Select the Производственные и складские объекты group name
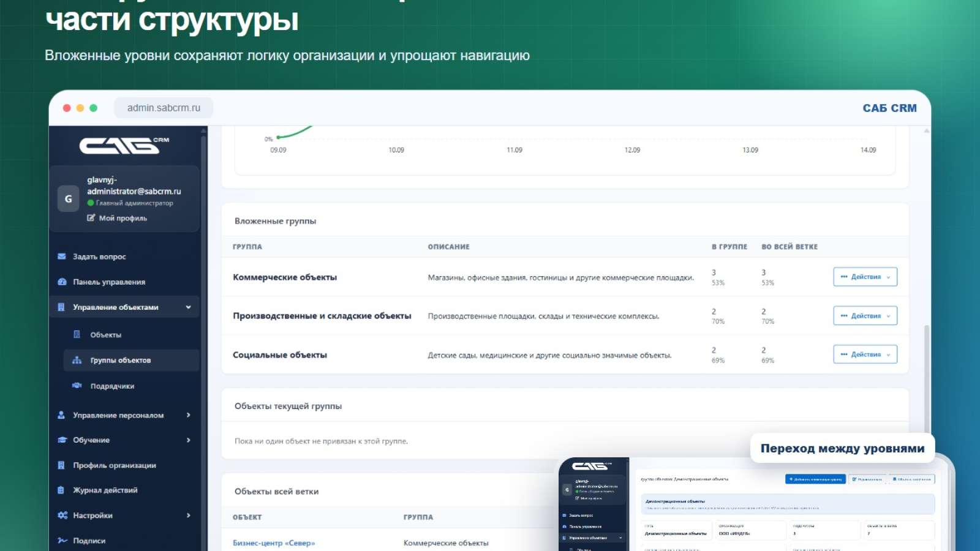 pos(322,316)
